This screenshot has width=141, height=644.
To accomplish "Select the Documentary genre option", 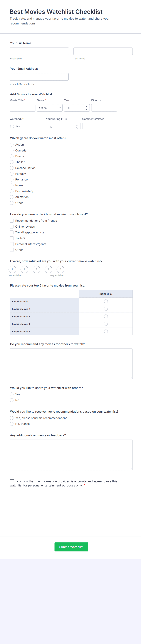I will pos(12,191).
